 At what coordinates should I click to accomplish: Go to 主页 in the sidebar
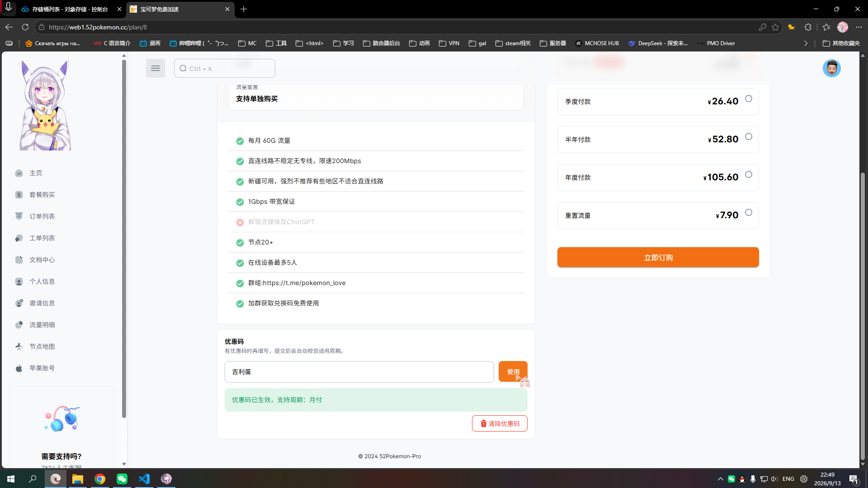point(36,173)
